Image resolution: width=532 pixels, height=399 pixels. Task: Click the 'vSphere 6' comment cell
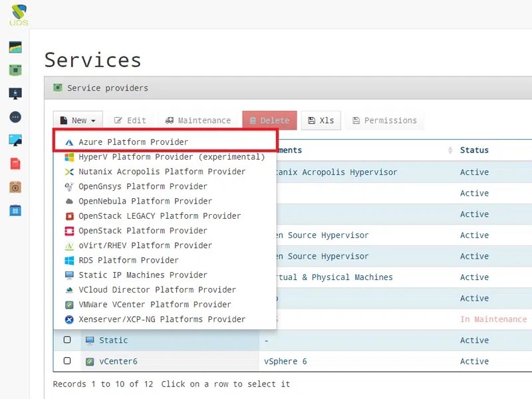point(285,362)
